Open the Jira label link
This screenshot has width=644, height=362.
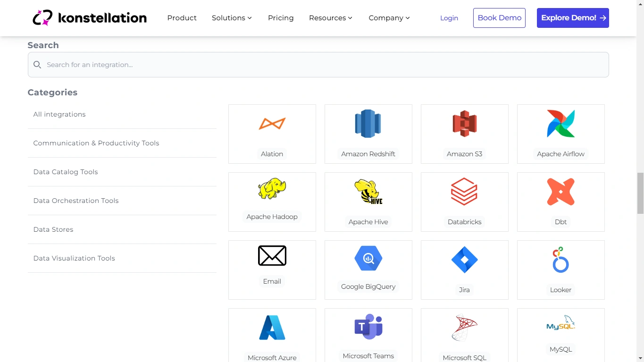464,290
